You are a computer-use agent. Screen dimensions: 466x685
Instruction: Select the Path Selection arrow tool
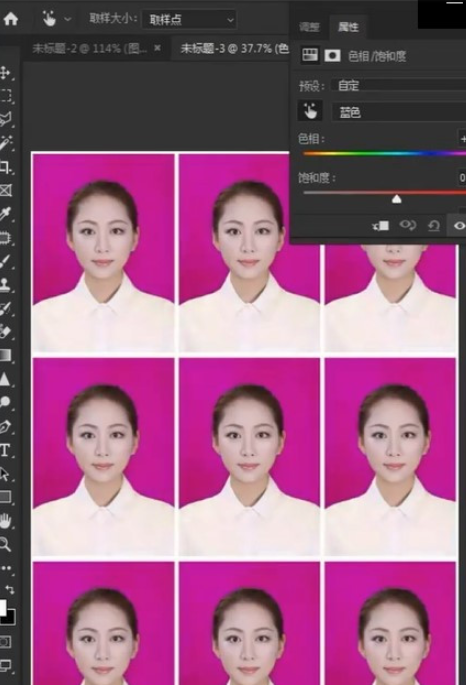5,474
